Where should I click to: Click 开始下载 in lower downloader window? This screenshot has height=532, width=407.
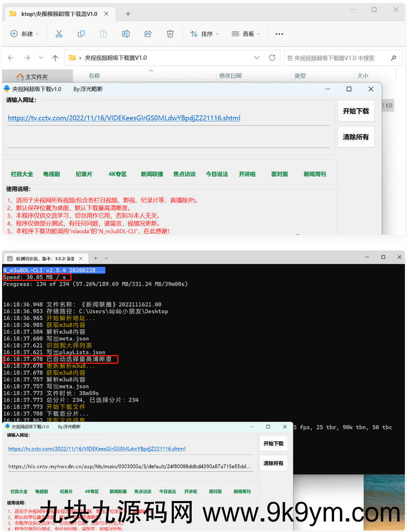(x=274, y=443)
